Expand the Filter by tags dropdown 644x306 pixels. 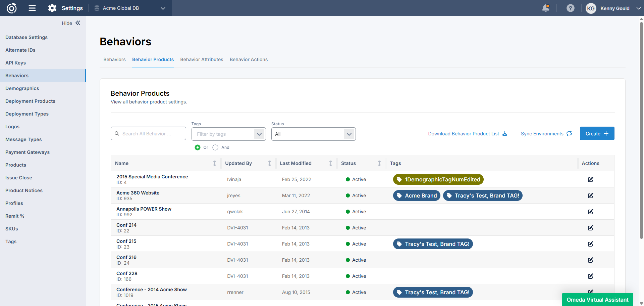click(x=259, y=134)
